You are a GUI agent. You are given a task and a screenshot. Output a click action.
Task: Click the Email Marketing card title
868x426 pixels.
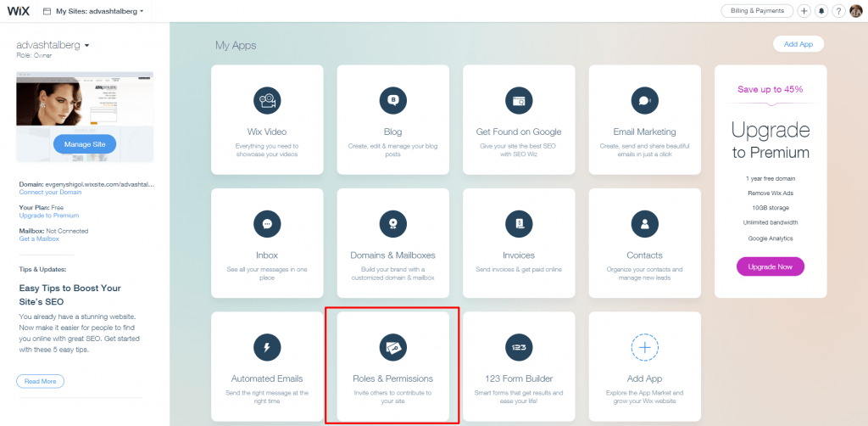pyautogui.click(x=644, y=132)
